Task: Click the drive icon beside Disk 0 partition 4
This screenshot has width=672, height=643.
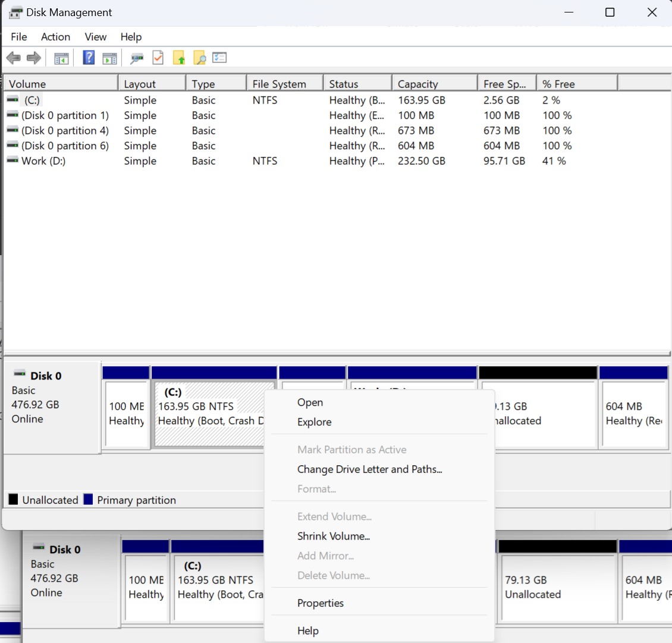Action: (13, 130)
